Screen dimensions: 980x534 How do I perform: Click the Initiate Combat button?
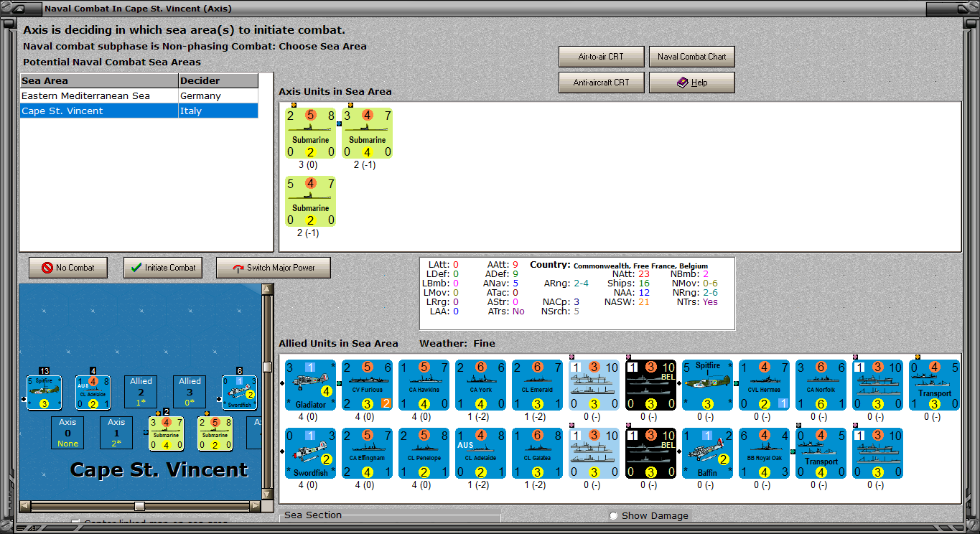[x=162, y=268]
